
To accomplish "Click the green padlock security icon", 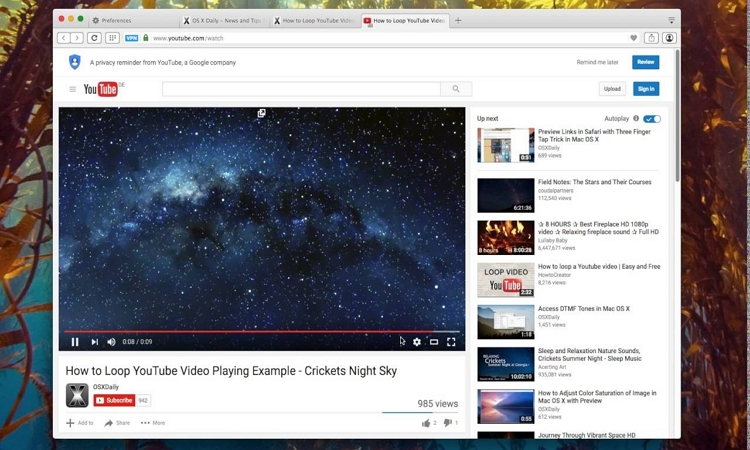I will 145,38.
